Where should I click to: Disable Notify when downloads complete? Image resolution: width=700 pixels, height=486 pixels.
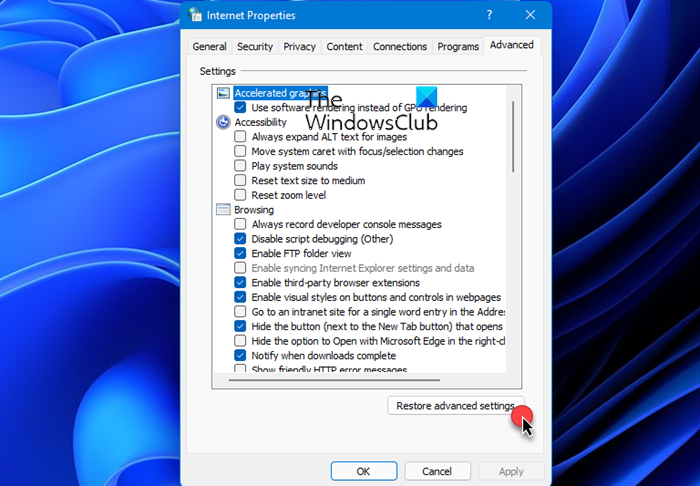[x=240, y=355]
